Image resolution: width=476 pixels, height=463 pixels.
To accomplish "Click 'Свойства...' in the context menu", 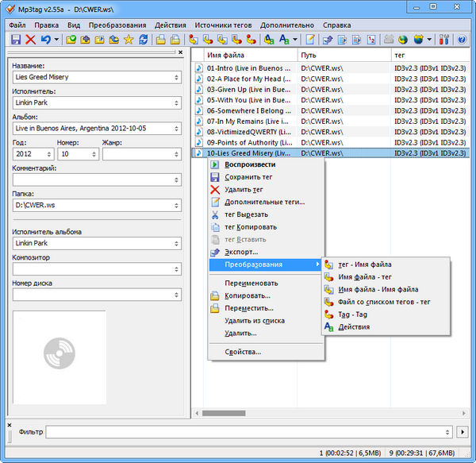I will pyautogui.click(x=243, y=351).
